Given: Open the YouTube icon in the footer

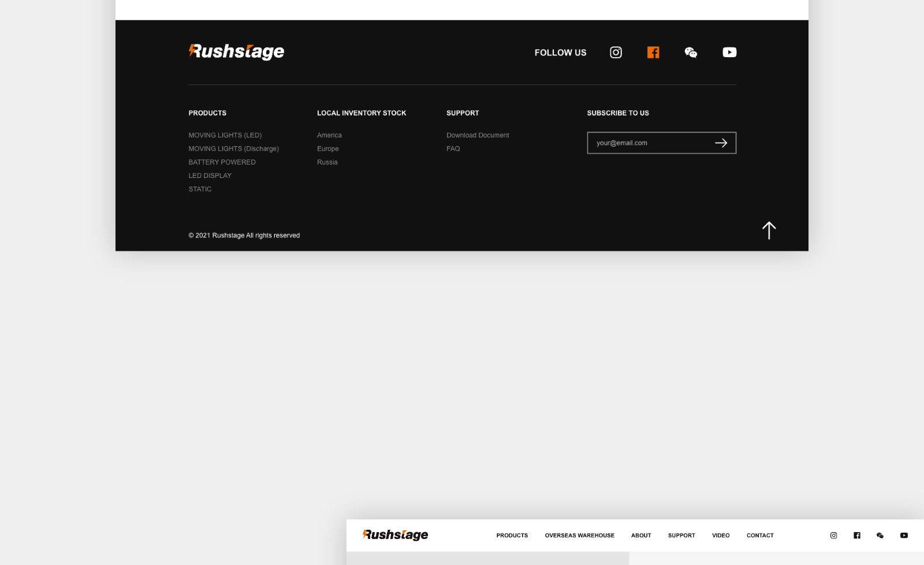Looking at the screenshot, I should coord(729,53).
